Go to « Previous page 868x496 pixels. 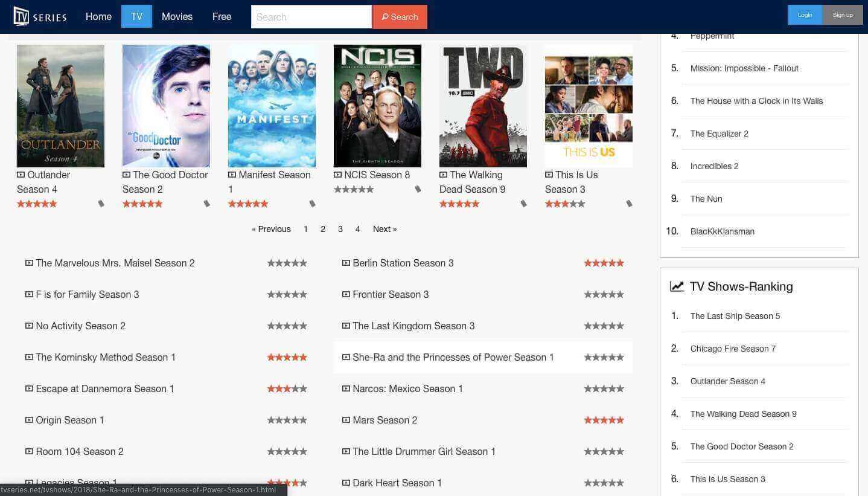point(271,229)
